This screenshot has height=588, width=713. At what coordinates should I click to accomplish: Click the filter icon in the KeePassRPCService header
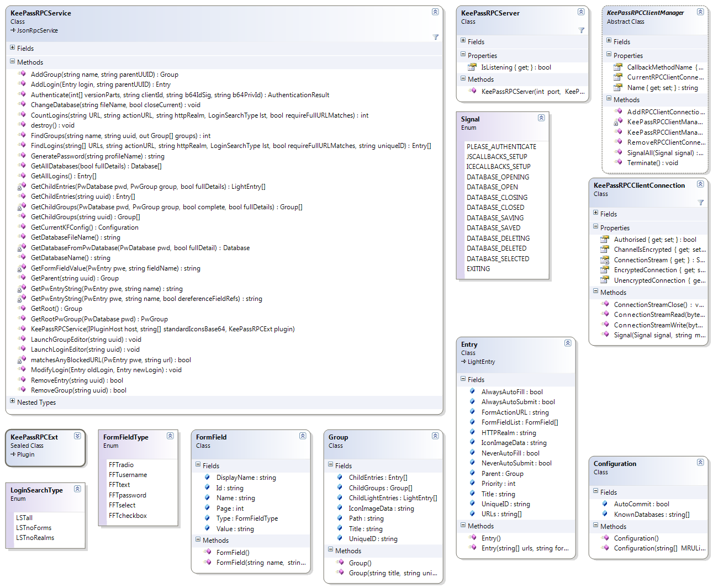[435, 37]
